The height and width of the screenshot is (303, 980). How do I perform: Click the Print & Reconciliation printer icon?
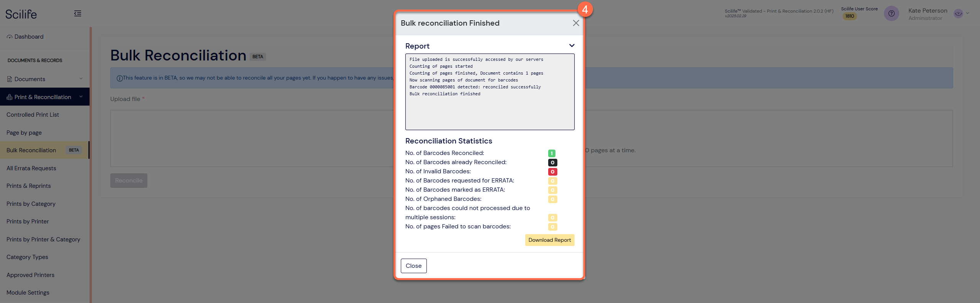pos(10,97)
